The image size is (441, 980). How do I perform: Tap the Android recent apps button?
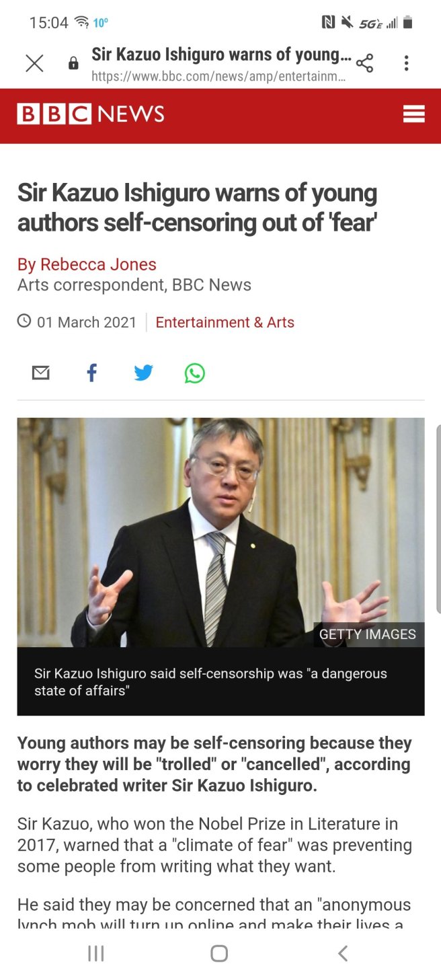96,953
